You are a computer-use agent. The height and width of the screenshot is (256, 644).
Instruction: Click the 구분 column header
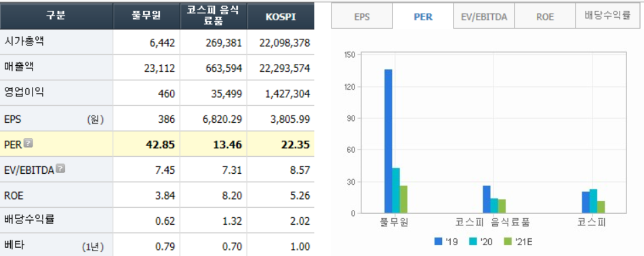point(57,16)
